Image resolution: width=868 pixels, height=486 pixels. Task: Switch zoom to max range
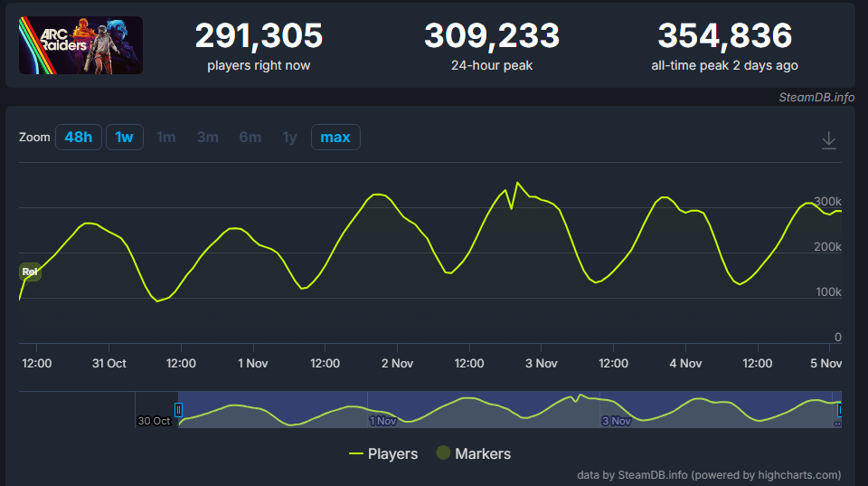point(335,138)
